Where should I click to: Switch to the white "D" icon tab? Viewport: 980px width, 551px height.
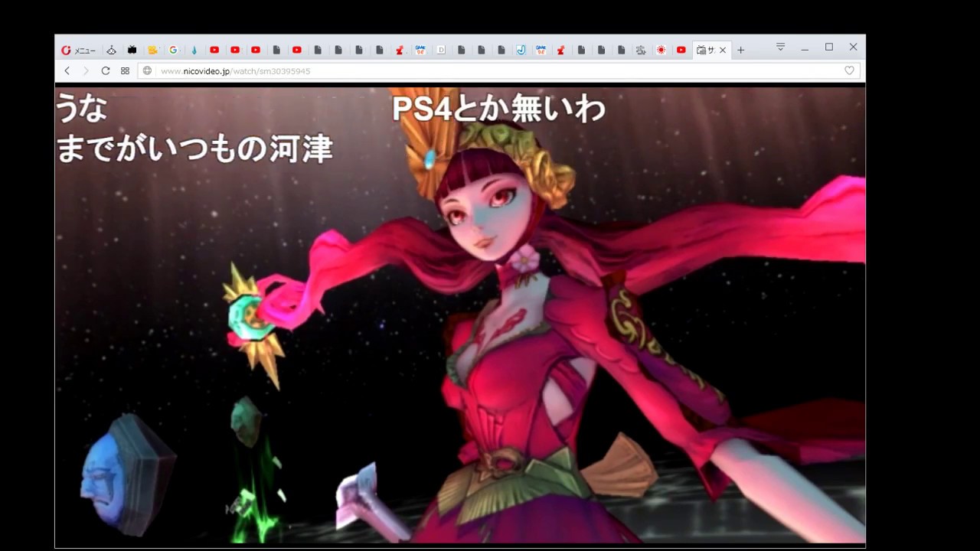[x=441, y=50]
